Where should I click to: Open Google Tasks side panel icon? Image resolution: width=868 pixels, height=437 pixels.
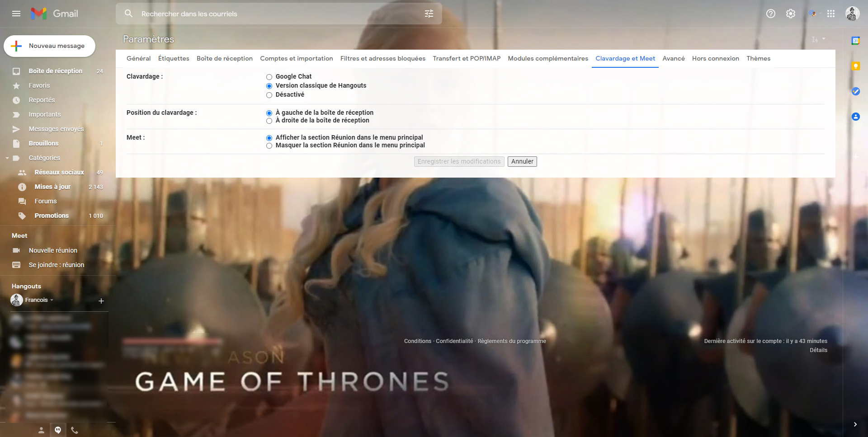point(855,91)
